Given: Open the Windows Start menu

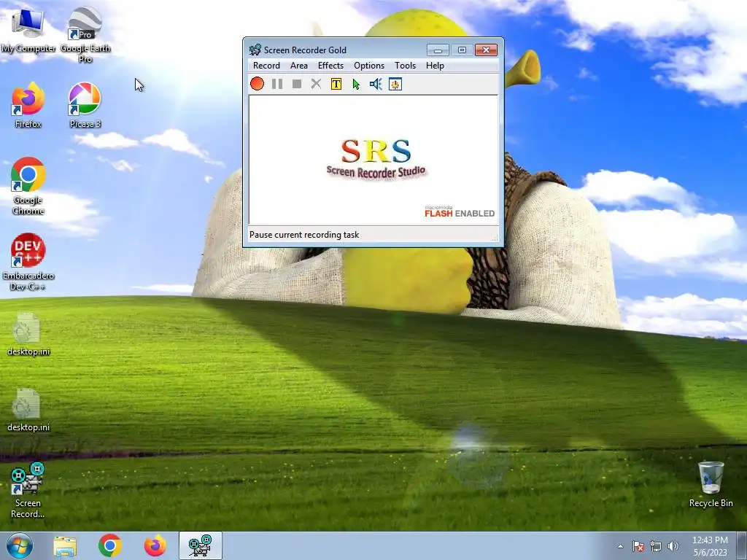Looking at the screenshot, I should pos(20,545).
